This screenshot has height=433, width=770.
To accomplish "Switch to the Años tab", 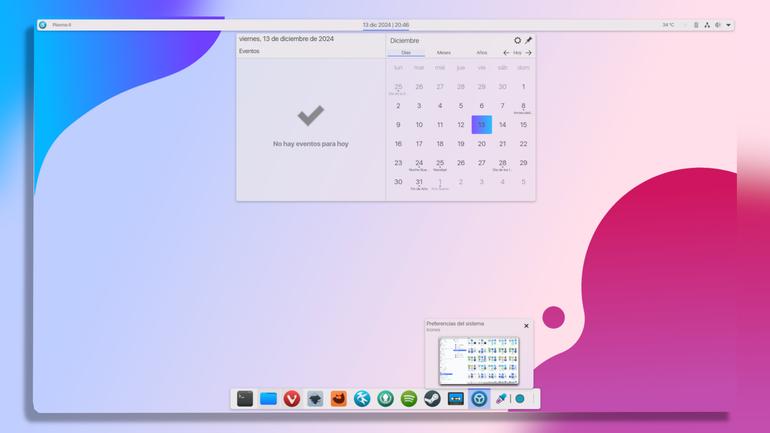I will (x=482, y=53).
